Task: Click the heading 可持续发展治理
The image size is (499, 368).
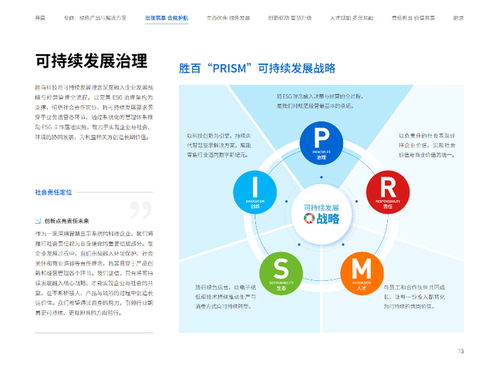Action: (91, 61)
